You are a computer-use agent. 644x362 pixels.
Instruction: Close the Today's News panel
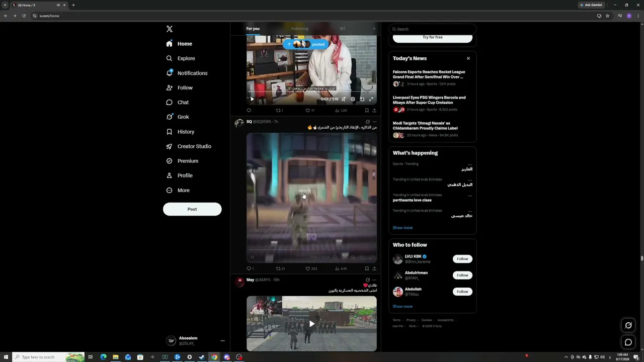(468, 58)
